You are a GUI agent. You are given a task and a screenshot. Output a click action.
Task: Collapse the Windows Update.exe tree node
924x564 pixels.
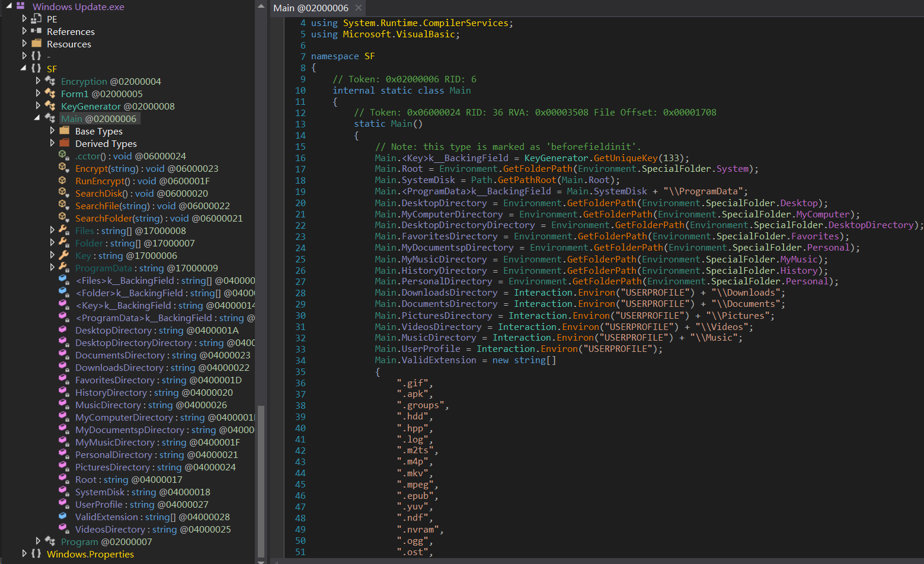tap(8, 6)
